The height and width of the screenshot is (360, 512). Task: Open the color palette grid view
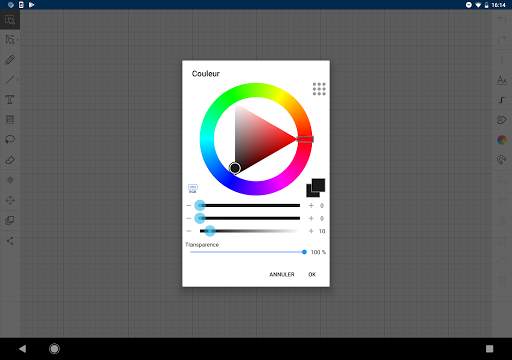point(319,89)
